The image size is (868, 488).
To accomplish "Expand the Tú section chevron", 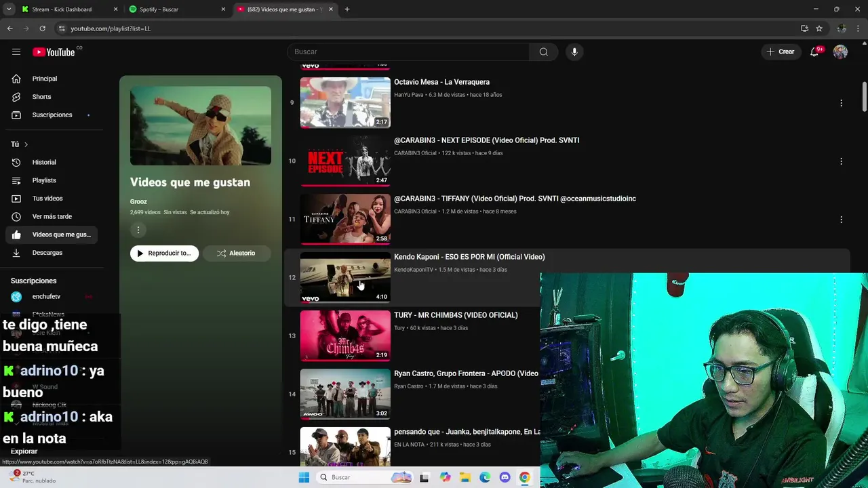I will point(26,144).
